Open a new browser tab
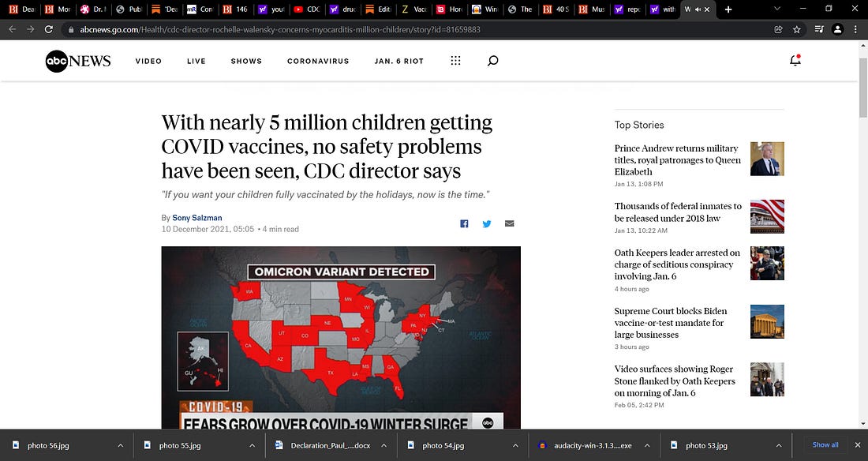The width and height of the screenshot is (868, 461). pos(728,9)
